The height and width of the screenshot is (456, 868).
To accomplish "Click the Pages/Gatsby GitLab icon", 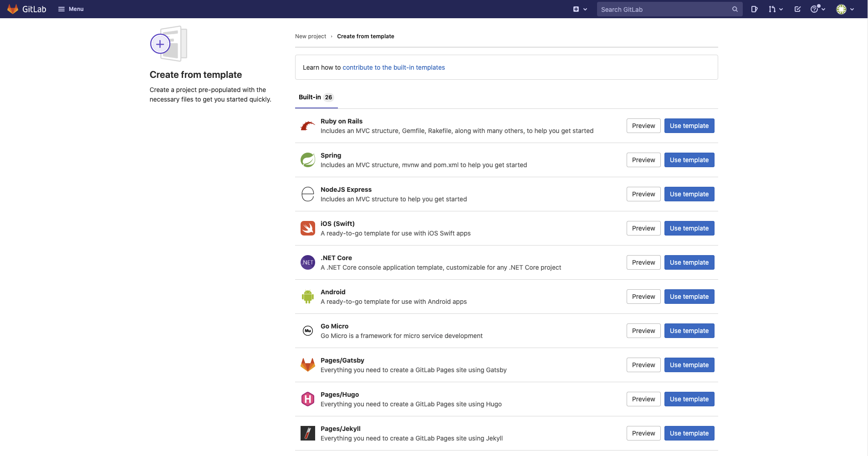I will (308, 365).
